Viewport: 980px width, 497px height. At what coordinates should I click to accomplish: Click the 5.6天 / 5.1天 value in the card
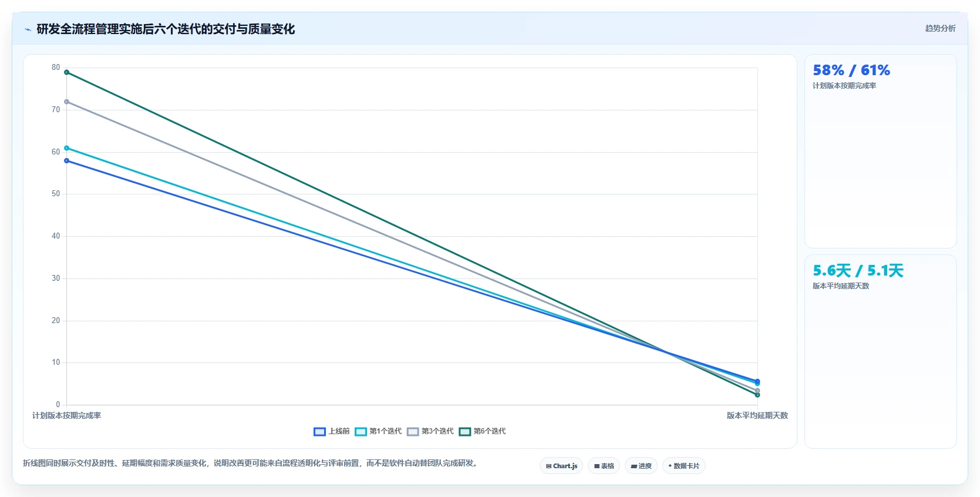(x=858, y=271)
